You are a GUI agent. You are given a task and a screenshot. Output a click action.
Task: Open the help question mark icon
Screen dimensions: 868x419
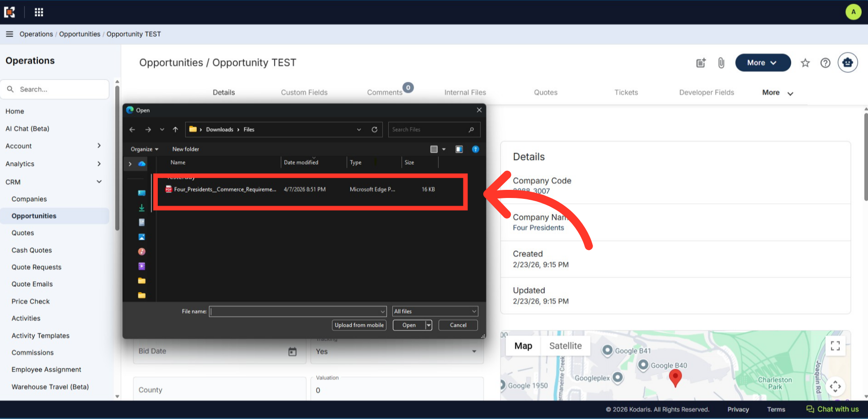coord(826,63)
